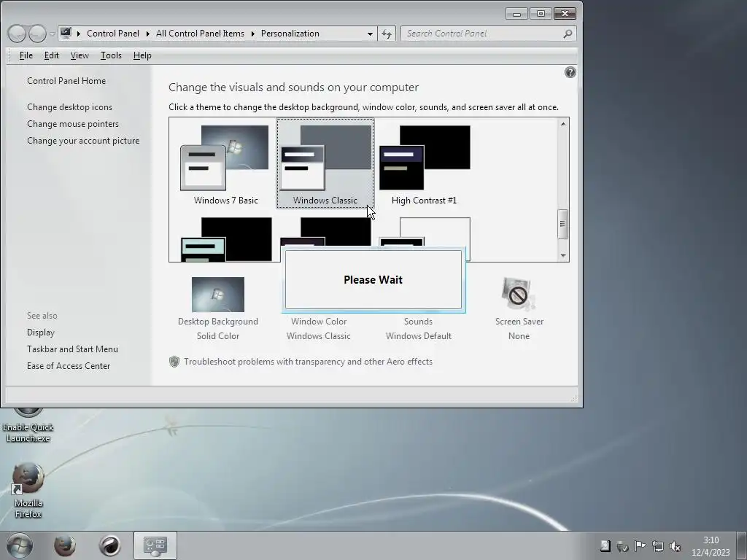Activate the Control Panel taskbar button
This screenshot has height=560, width=747.
(155, 545)
